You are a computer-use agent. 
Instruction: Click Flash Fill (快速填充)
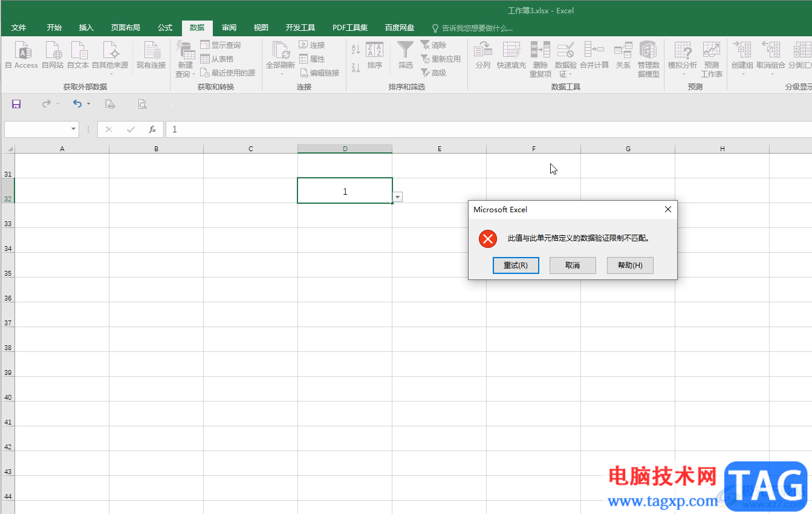512,54
